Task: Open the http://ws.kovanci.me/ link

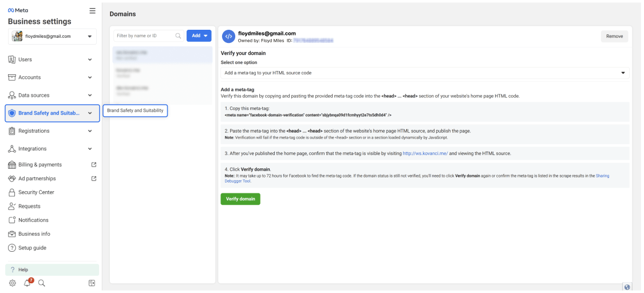Action: coord(425,153)
